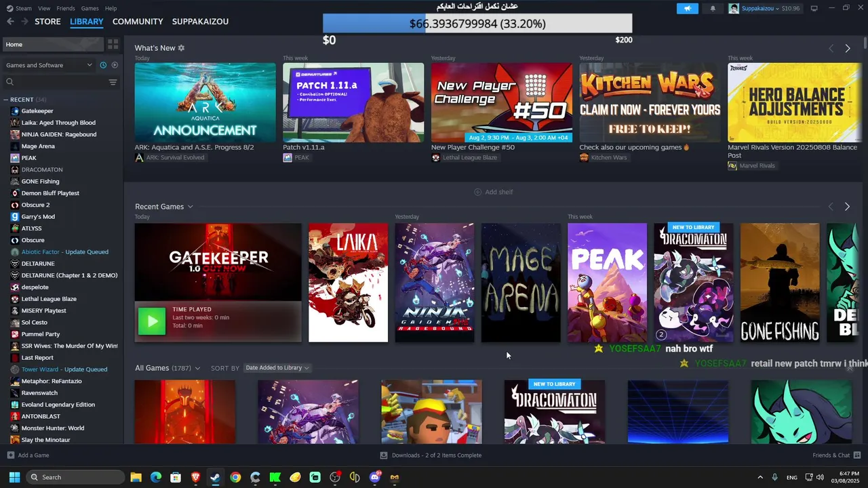
Task: Click the green Play button for Gatekeeper
Action: coord(152,321)
